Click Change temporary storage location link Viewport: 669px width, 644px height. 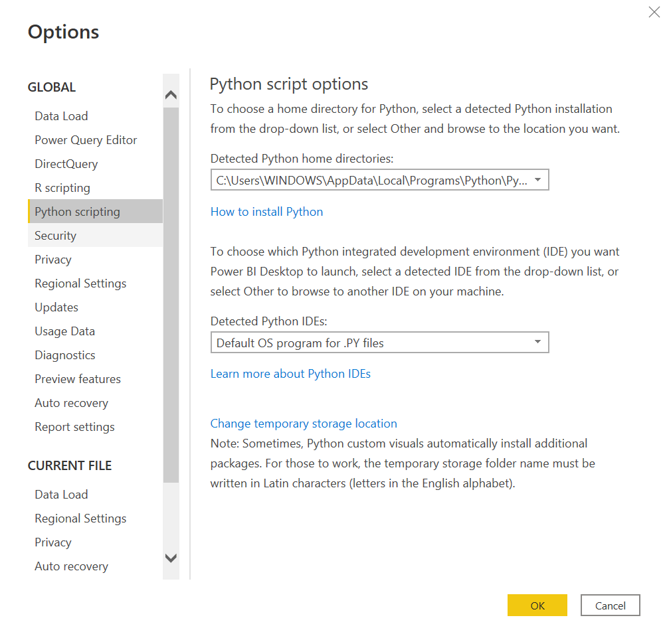[304, 424]
